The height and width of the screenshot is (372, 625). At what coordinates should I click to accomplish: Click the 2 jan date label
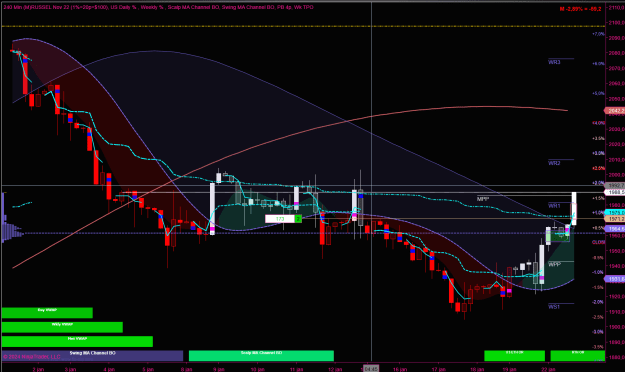tap(38, 369)
